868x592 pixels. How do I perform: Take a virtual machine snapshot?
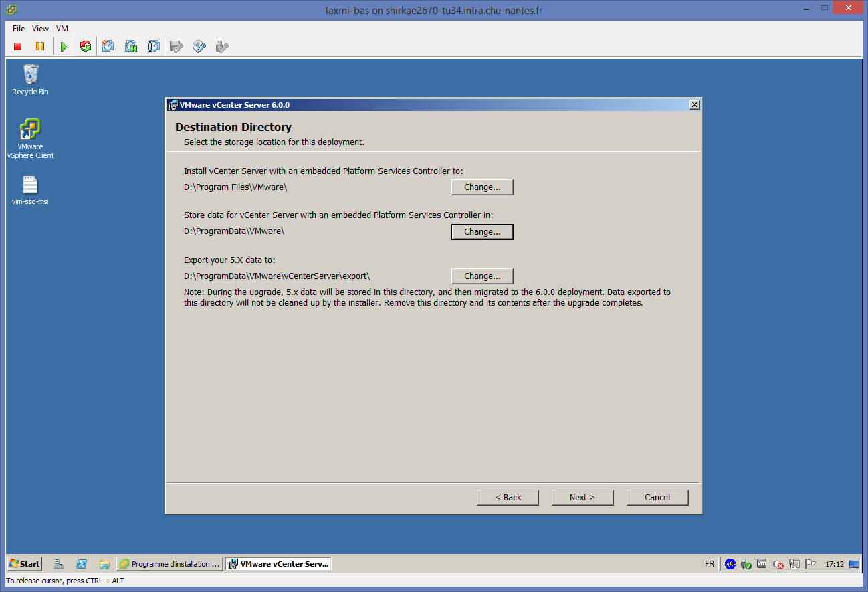click(108, 46)
